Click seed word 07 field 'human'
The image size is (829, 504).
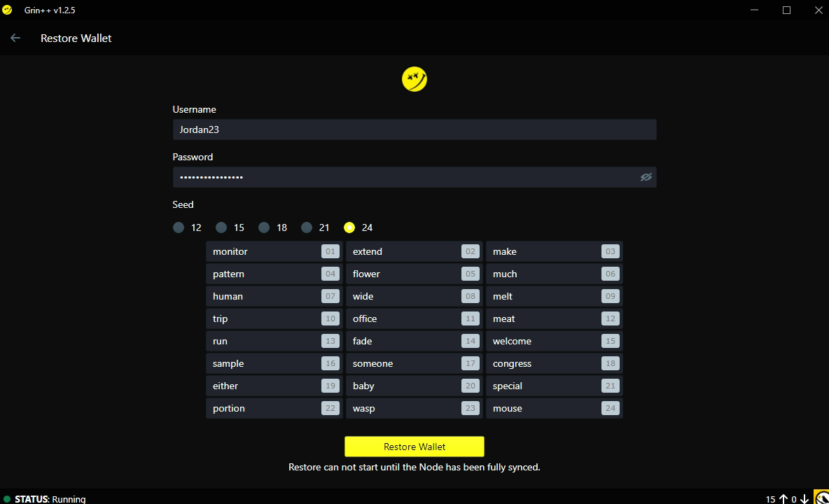tap(274, 296)
